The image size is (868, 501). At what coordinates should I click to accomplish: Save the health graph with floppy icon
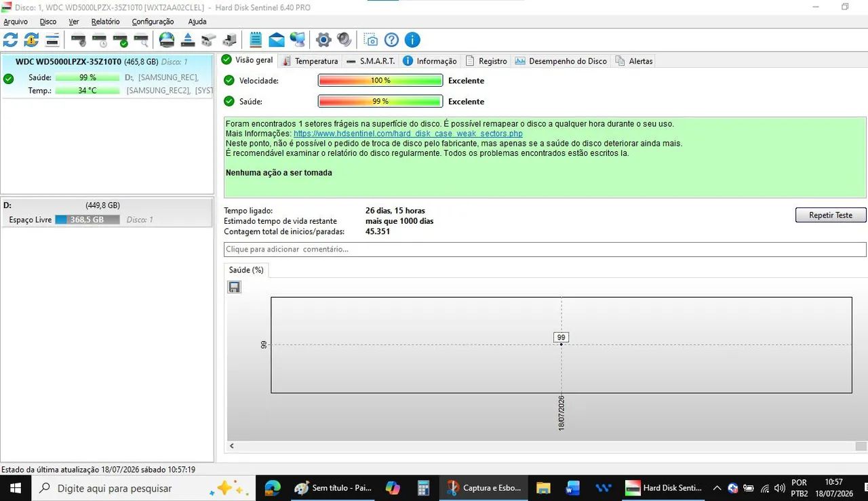(x=234, y=287)
